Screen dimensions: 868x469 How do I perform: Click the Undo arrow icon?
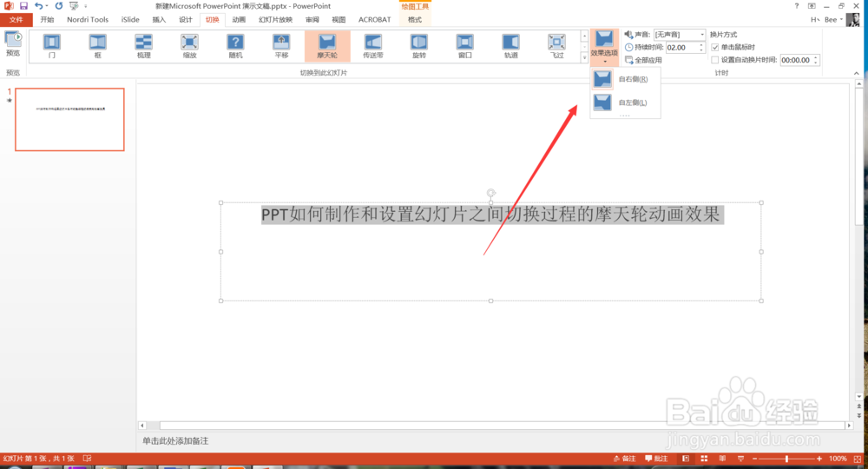[38, 5]
